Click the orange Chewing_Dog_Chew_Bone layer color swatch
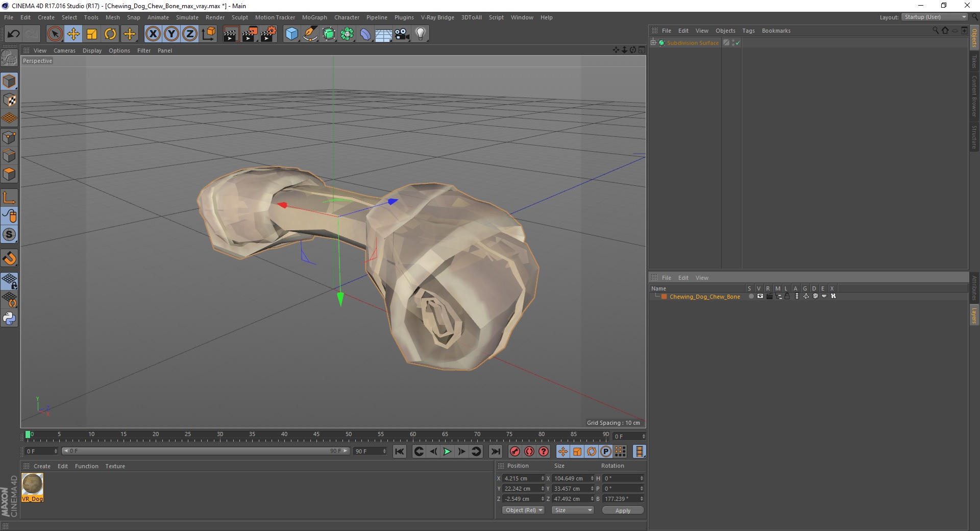This screenshot has height=531, width=980. (664, 297)
